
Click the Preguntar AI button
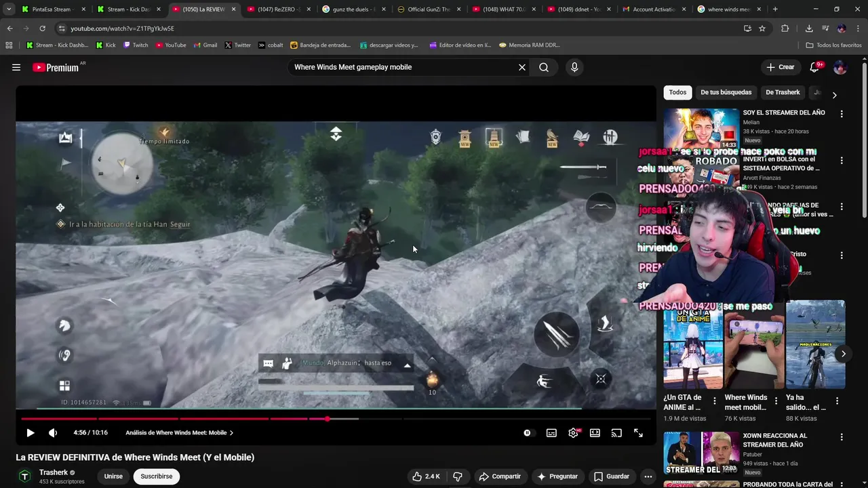pyautogui.click(x=557, y=476)
